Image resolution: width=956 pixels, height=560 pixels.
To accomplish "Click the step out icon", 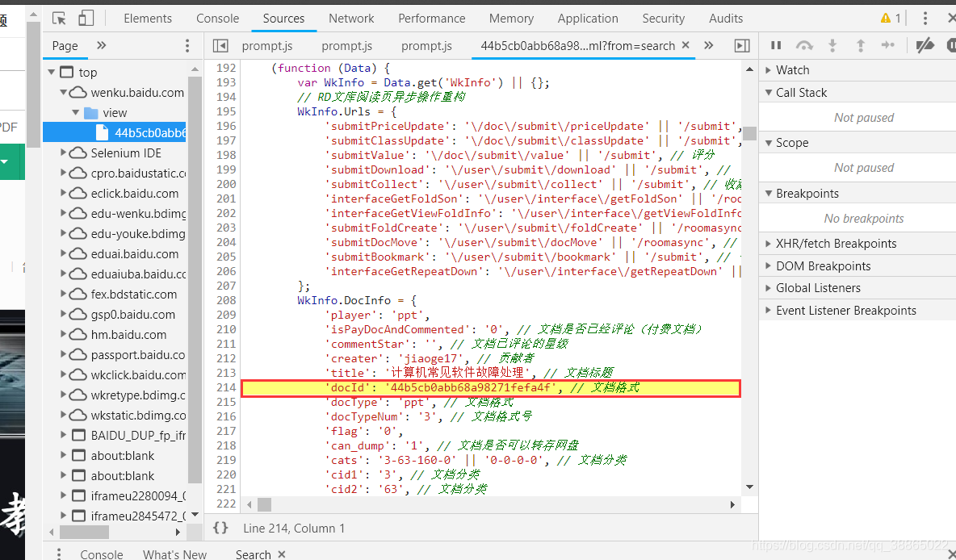I will coord(860,45).
